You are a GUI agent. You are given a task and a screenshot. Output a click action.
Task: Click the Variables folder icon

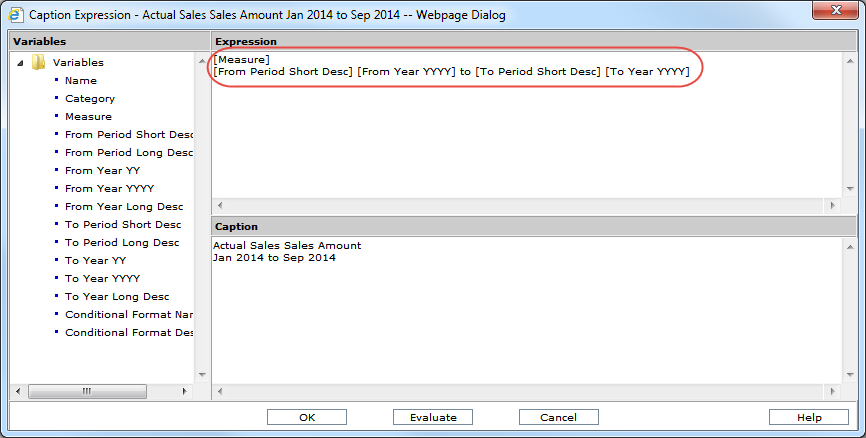click(x=39, y=63)
